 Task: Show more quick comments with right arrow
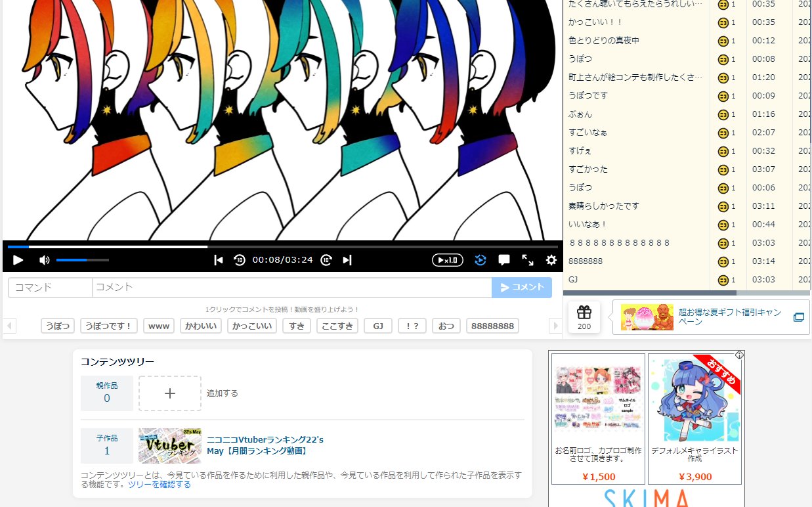[555, 326]
